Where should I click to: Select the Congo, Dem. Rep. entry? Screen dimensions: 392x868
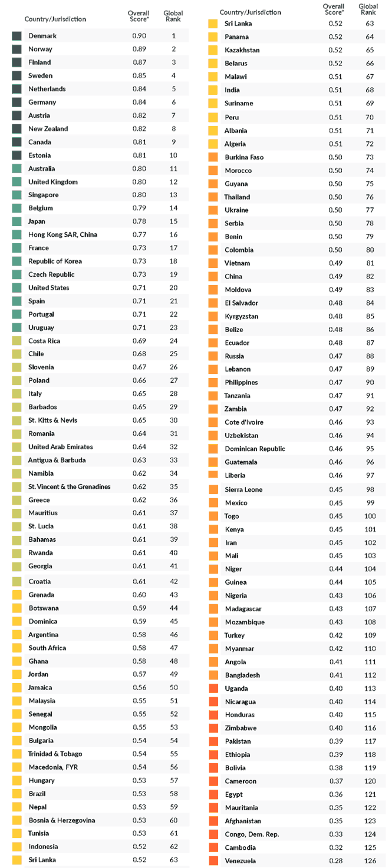pos(252,834)
